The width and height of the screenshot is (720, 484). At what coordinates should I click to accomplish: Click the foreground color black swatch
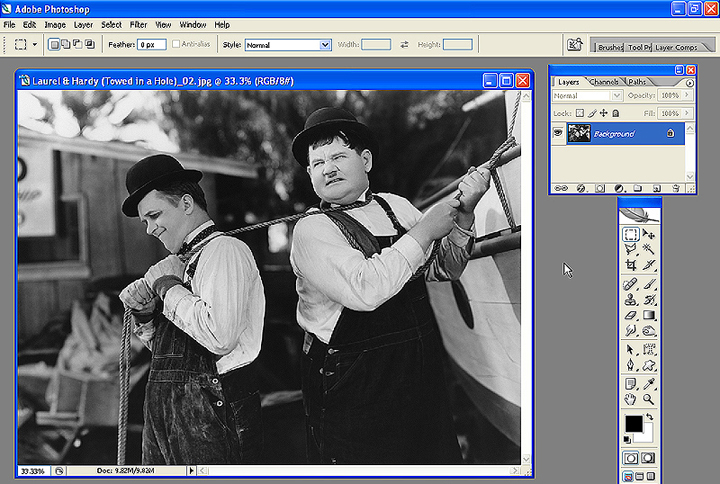[x=634, y=424]
